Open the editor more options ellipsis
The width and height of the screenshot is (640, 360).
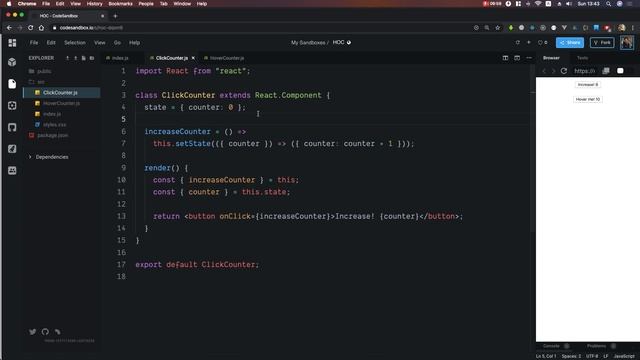tap(529, 58)
